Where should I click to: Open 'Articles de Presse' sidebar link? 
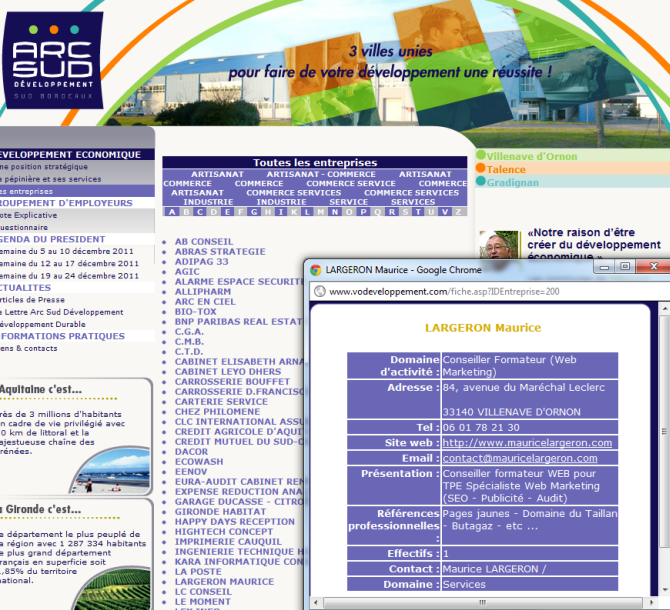tap(32, 300)
